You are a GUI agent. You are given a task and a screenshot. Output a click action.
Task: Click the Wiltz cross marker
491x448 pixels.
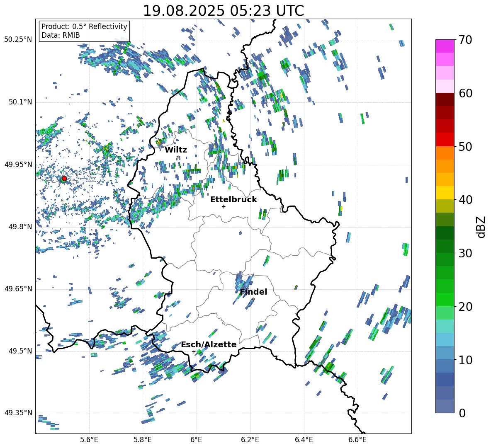pyautogui.click(x=178, y=157)
